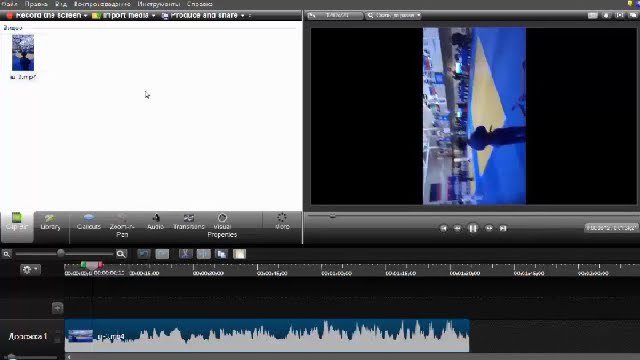Open the timeline settings gear dropdown
This screenshot has width=640, height=360.
coord(30,269)
